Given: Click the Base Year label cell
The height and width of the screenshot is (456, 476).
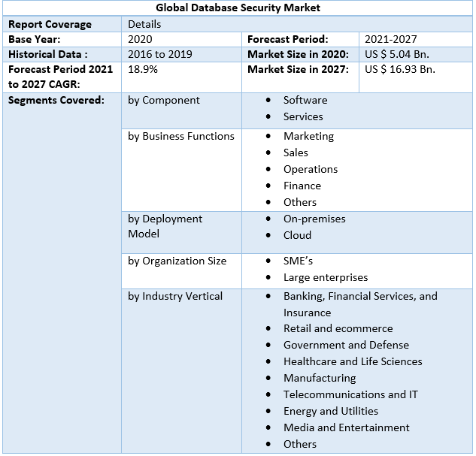Looking at the screenshot, I should (35, 39).
